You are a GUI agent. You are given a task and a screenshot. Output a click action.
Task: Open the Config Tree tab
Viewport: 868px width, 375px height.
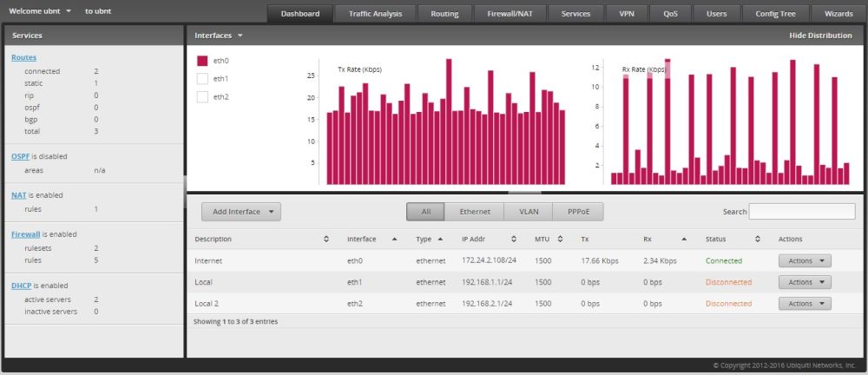[x=775, y=14]
